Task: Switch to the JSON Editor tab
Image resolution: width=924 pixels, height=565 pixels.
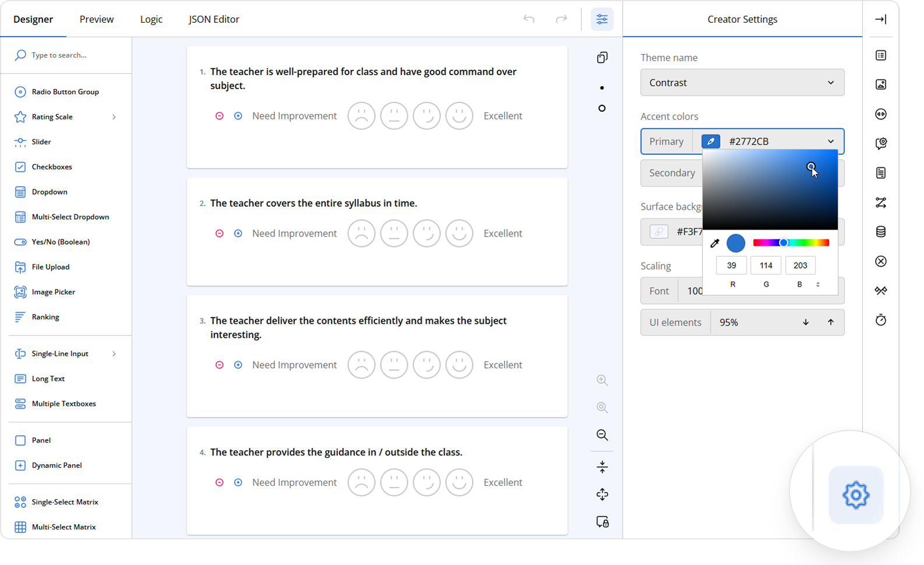Action: pos(214,19)
